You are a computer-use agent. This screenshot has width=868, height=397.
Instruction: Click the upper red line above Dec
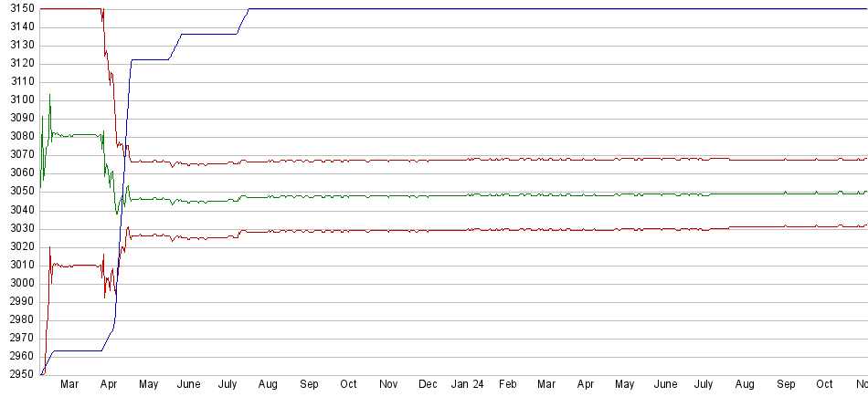click(428, 161)
